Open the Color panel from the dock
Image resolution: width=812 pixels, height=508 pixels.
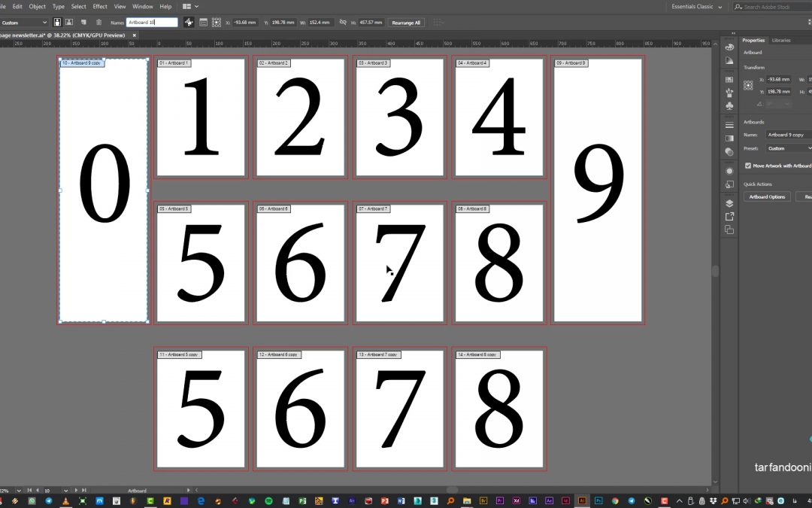pyautogui.click(x=729, y=47)
